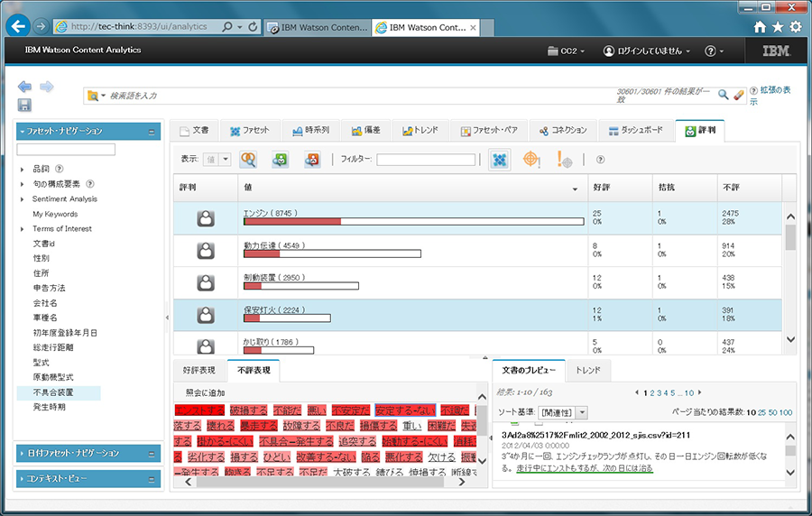This screenshot has height=516, width=812.
Task: Open browser favorites star icon
Action: 778,27
